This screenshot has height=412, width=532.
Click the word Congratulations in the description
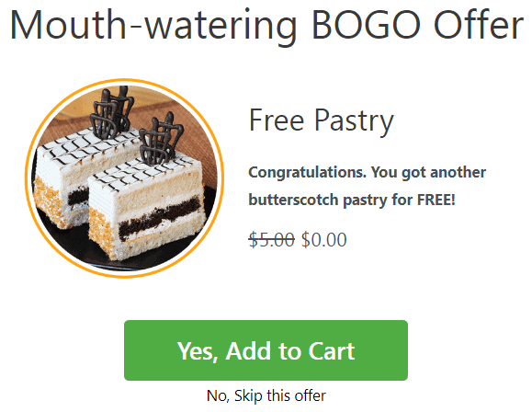[308, 173]
